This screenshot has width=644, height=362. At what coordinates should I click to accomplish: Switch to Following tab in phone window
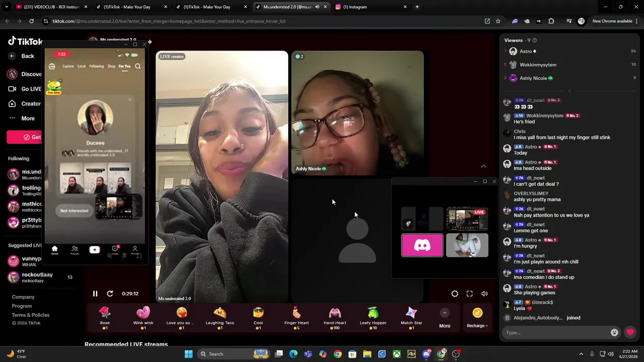pyautogui.click(x=97, y=66)
